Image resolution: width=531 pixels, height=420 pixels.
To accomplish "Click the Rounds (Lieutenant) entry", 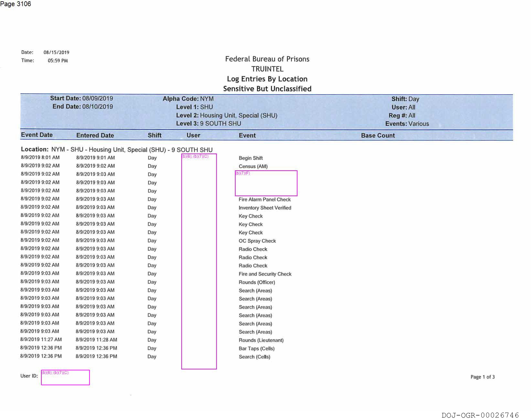I will point(261,340).
